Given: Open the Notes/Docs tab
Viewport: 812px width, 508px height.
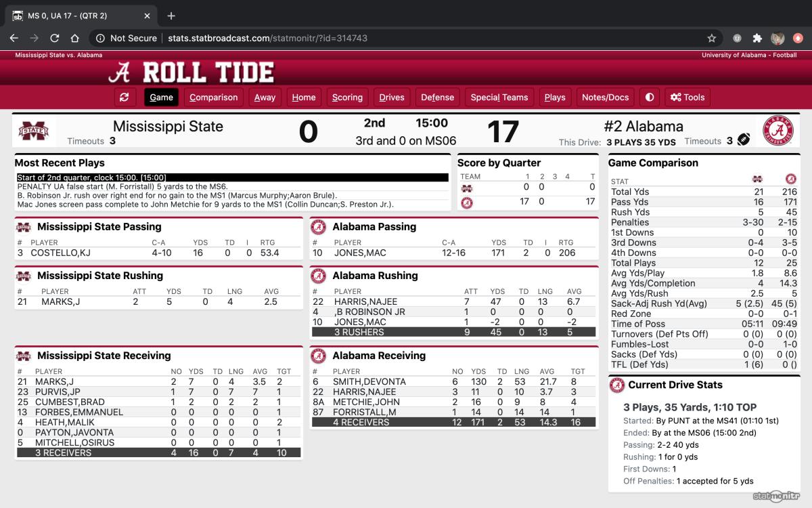Looking at the screenshot, I should coord(606,97).
